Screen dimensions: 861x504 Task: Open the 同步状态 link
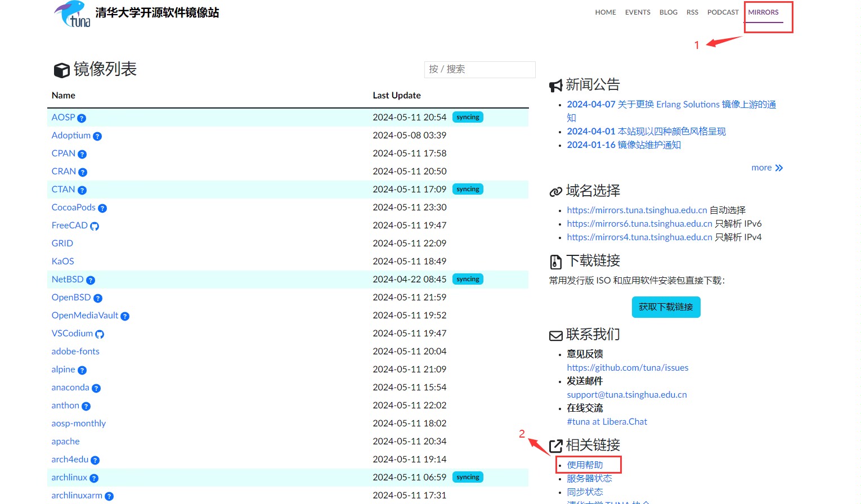585,492
